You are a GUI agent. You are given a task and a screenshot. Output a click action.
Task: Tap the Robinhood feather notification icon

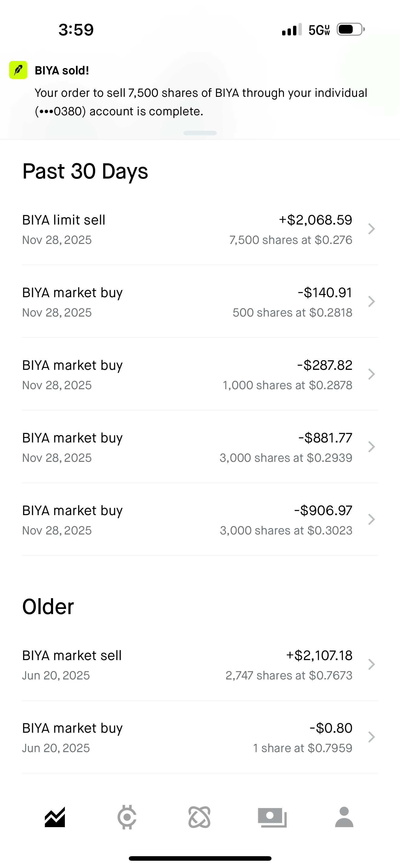coord(18,70)
